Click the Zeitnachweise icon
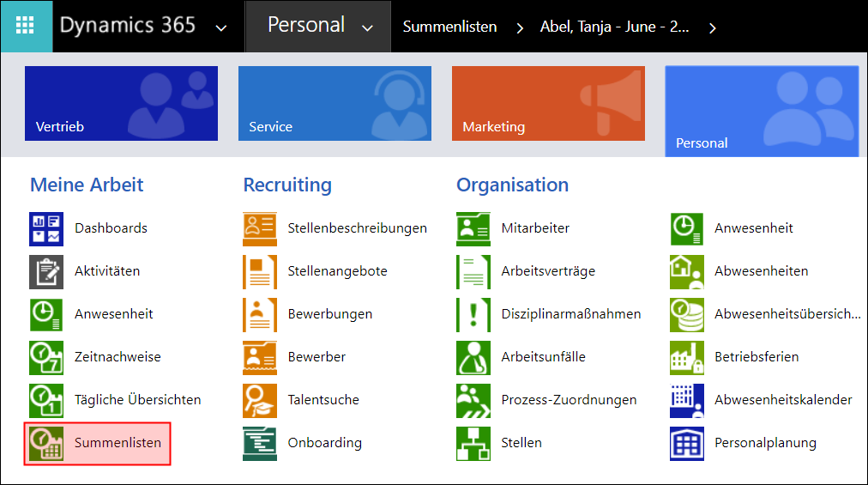 [46, 357]
